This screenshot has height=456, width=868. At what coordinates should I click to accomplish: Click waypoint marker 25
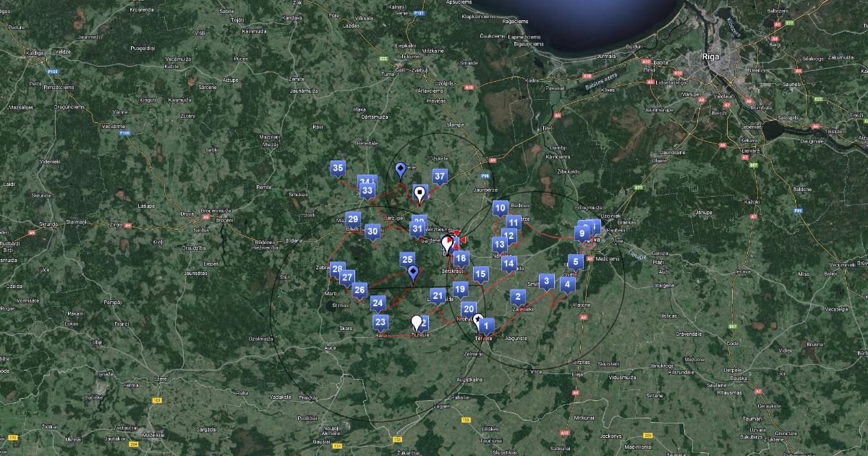click(407, 260)
